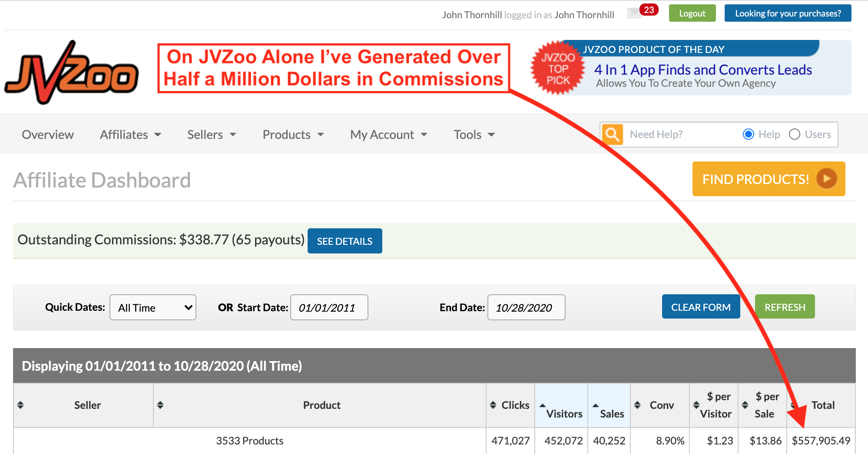The width and height of the screenshot is (868, 454).
Task: Click the Start Date input field
Action: point(329,308)
